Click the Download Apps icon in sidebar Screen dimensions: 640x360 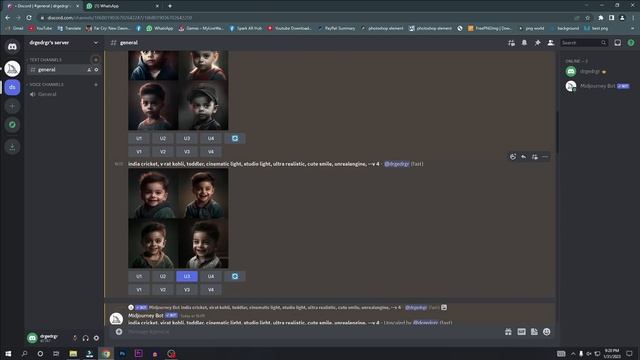[12, 147]
